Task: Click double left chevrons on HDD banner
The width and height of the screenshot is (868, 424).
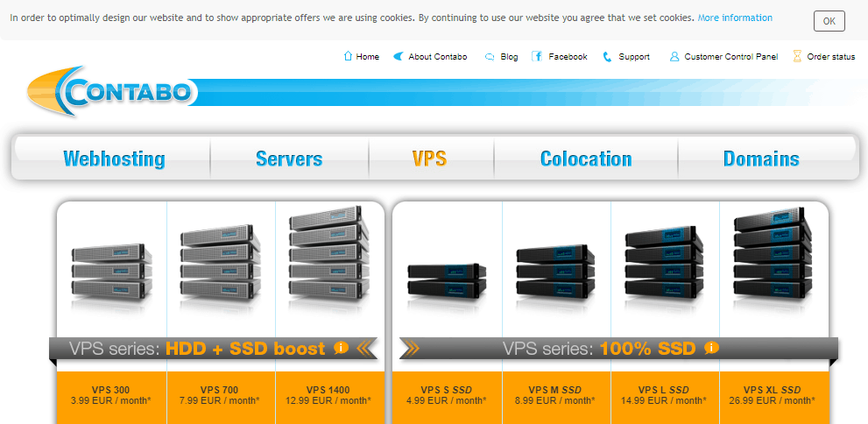Action: click(364, 348)
